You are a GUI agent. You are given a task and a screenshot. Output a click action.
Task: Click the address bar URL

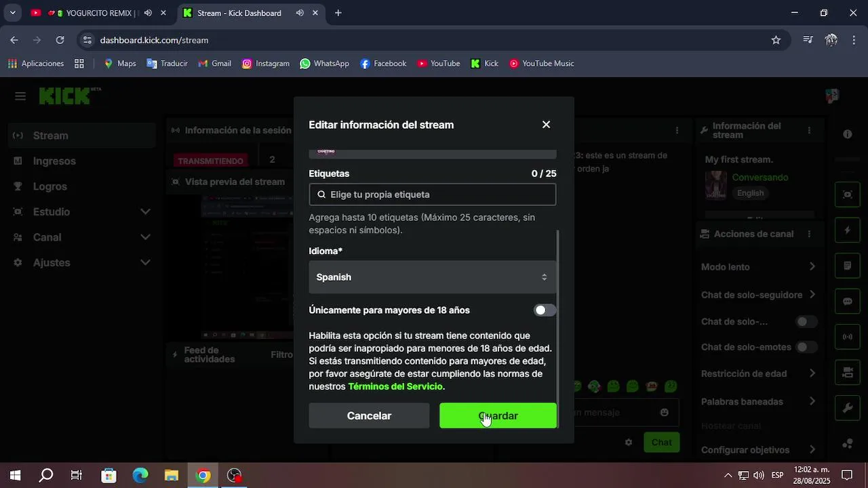pyautogui.click(x=154, y=40)
